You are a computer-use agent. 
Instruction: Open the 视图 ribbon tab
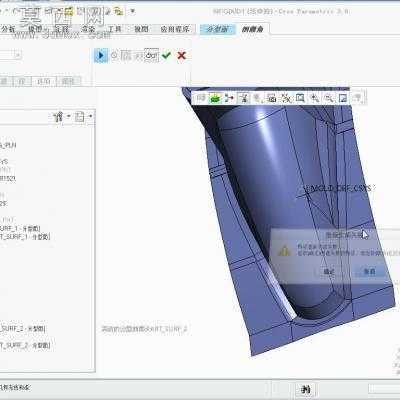click(x=141, y=29)
